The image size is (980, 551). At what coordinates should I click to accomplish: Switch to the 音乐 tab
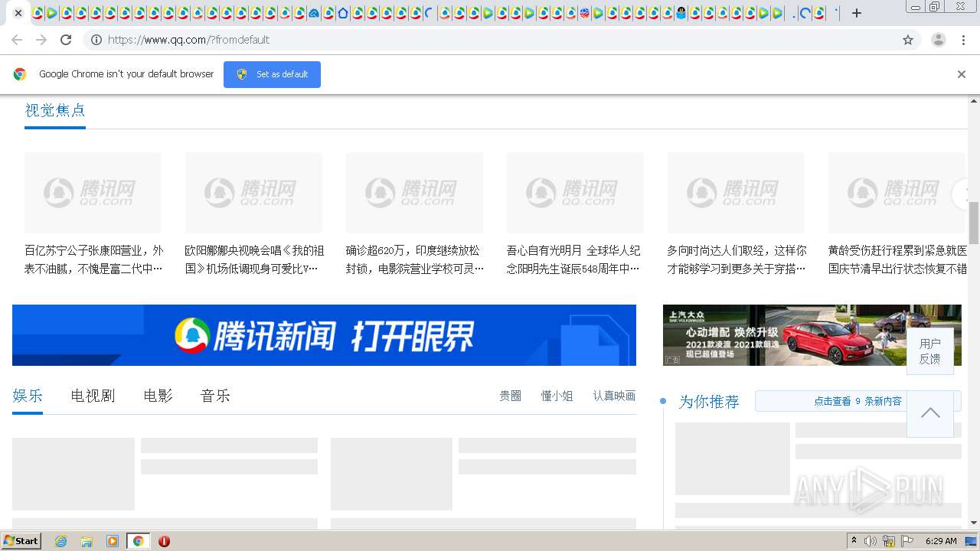pyautogui.click(x=215, y=396)
